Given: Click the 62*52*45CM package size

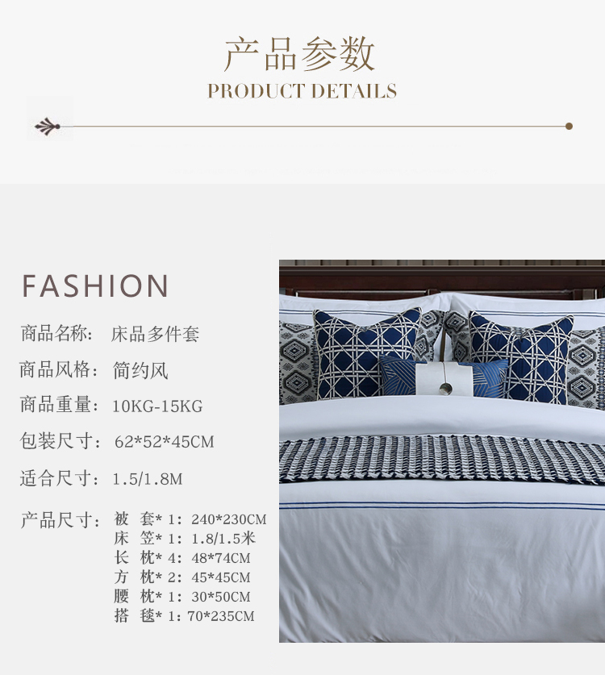Looking at the screenshot, I should [x=164, y=442].
